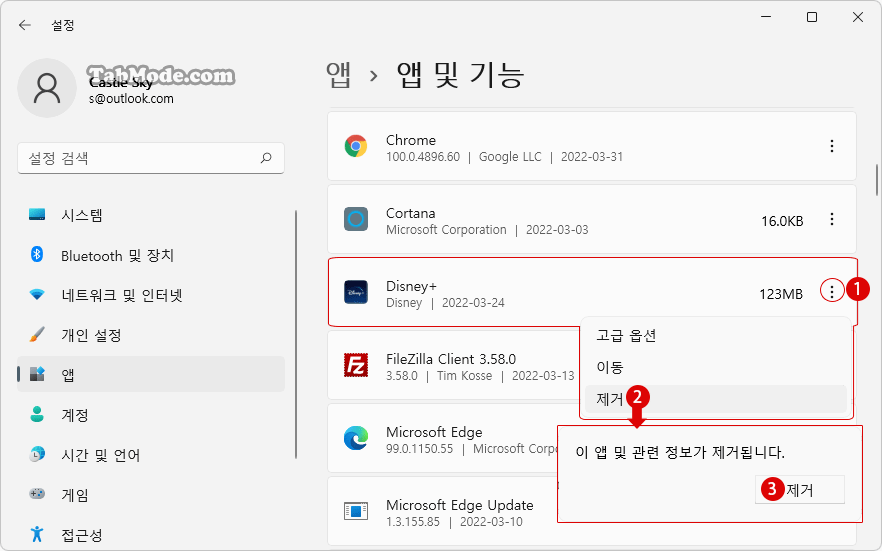This screenshot has width=882, height=551.
Task: Click the paintbrush 개인 설정 icon
Action: click(37, 335)
